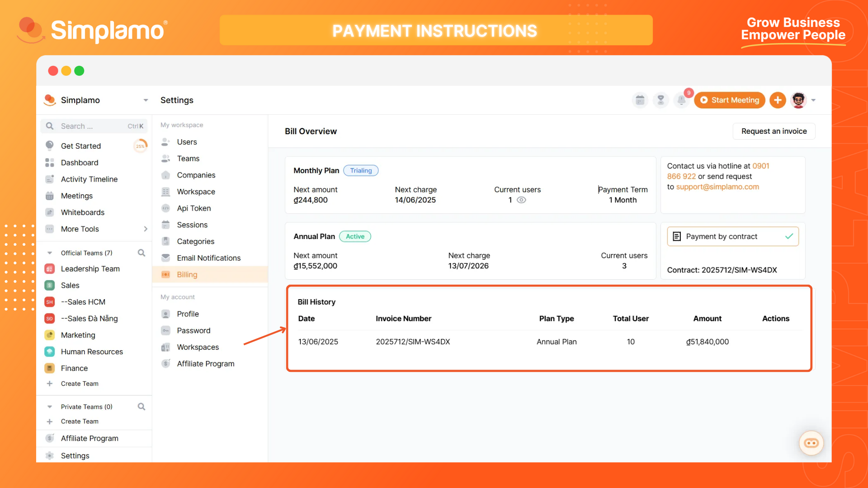868x488 pixels.
Task: Open Api Token settings
Action: point(194,208)
